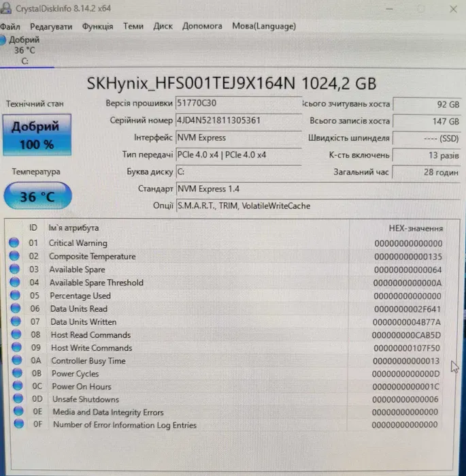Select Number of Error Information Log Entries name
Viewport: 466px width, 476px height.
pyautogui.click(x=124, y=425)
